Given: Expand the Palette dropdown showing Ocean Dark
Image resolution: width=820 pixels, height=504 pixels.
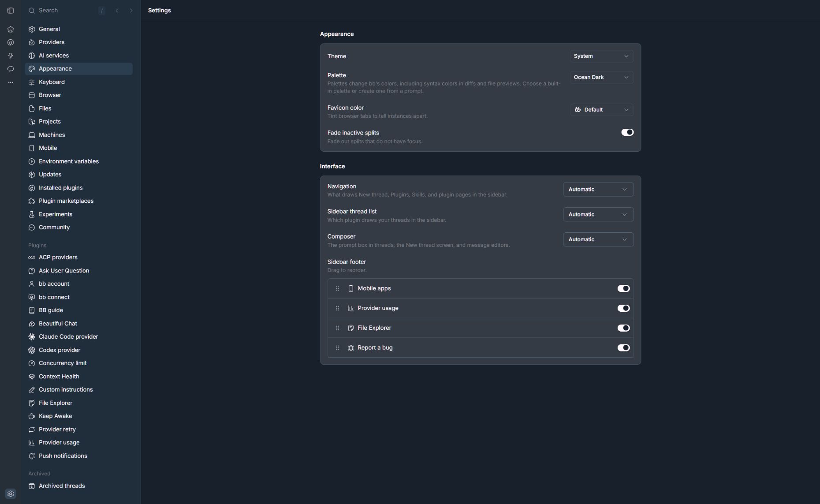Looking at the screenshot, I should [x=602, y=77].
